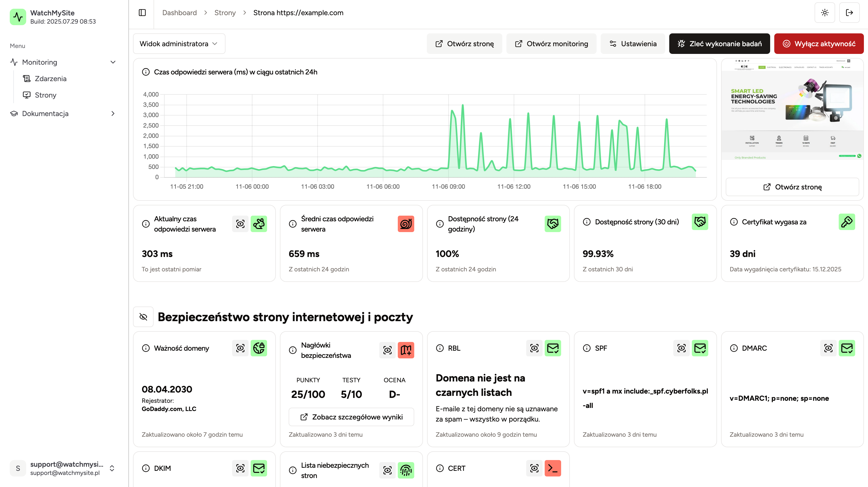
Task: Toggle the scan icon on the RBL card
Action: tap(534, 348)
